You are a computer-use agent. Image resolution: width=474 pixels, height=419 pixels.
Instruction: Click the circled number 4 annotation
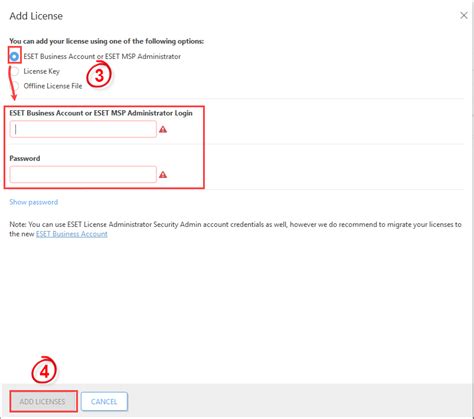pyautogui.click(x=44, y=371)
